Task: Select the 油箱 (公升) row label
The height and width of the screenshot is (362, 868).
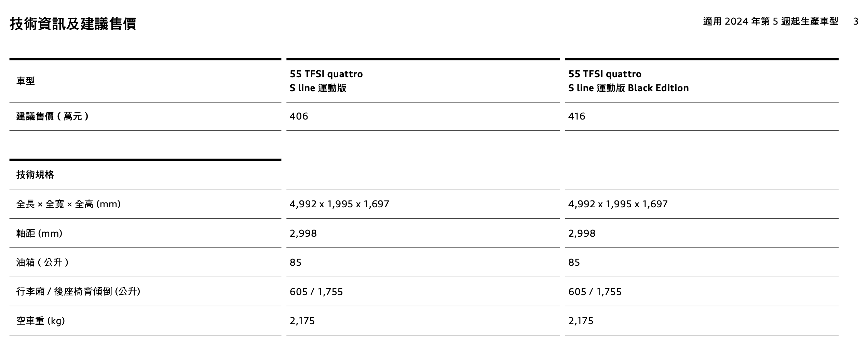Action: point(42,263)
